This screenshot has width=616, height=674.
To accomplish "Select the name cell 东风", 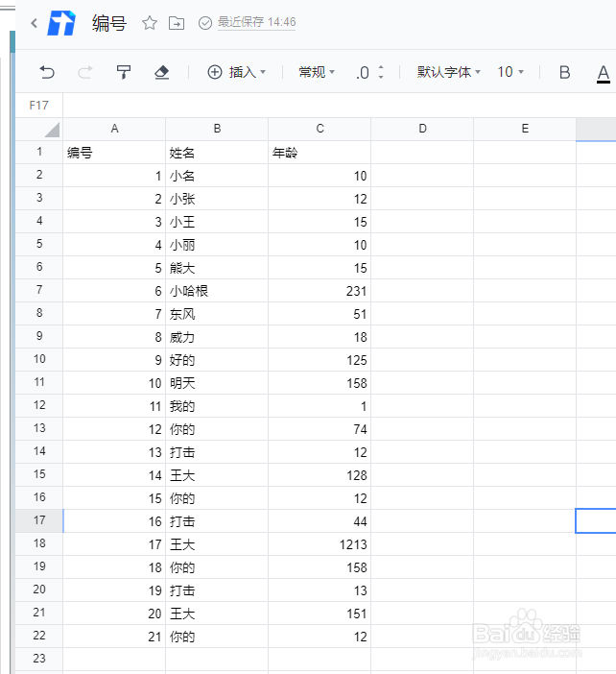I will [x=217, y=314].
